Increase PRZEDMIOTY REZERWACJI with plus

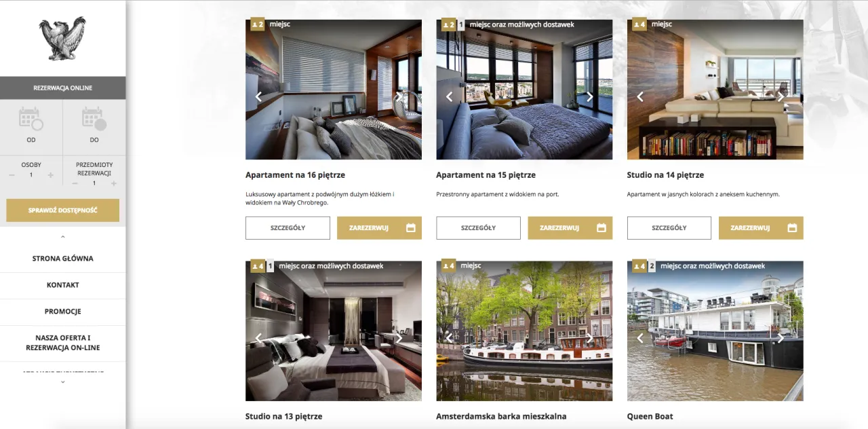point(113,183)
